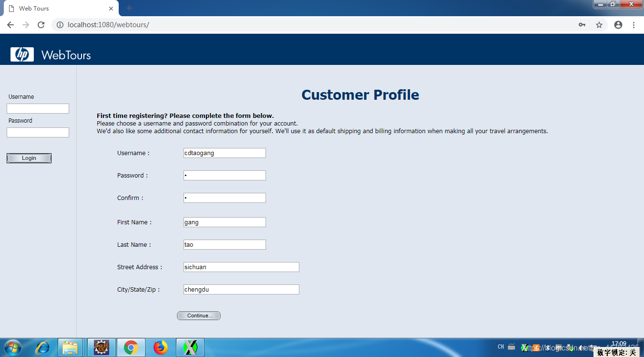Click the 'Last Name :' label
Viewport: 644px width, 357px height.
tap(134, 245)
